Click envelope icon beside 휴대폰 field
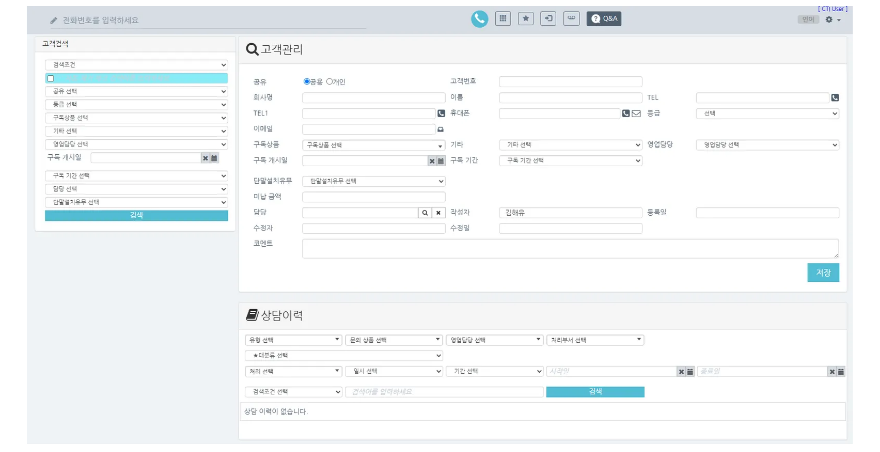The height and width of the screenshot is (452, 880). click(636, 113)
